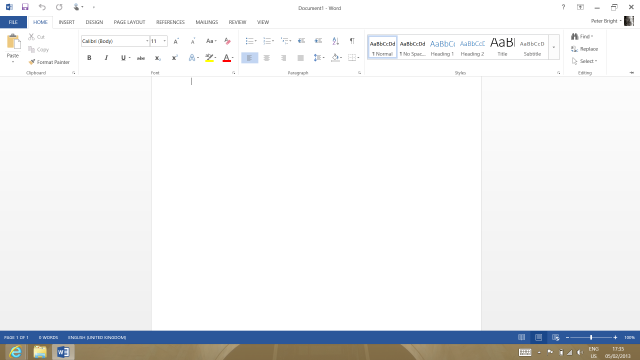Increase font size with Grow Font icon

[176, 41]
